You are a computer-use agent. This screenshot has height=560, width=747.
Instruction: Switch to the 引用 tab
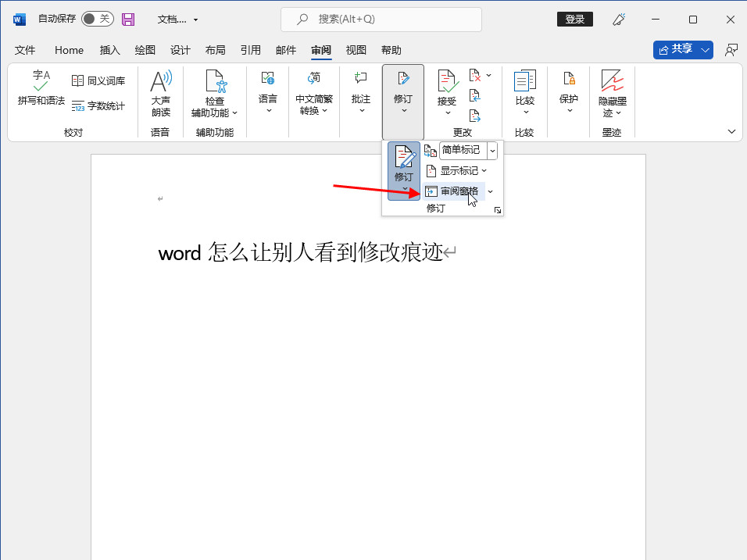point(251,50)
